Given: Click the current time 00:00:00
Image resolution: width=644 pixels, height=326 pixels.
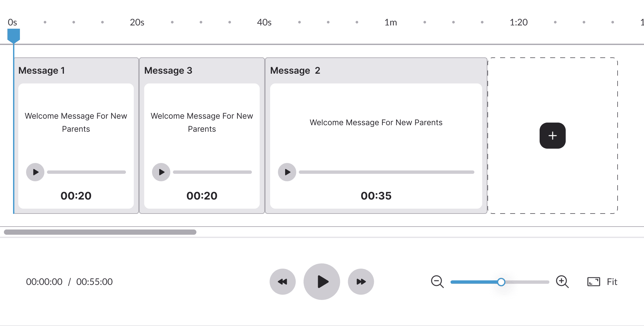Looking at the screenshot, I should pyautogui.click(x=44, y=282).
